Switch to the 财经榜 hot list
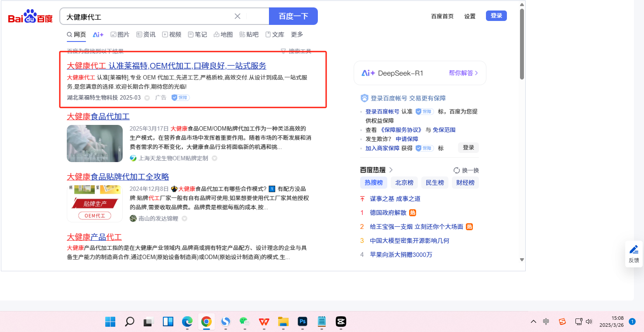The width and height of the screenshot is (644, 332). click(465, 183)
